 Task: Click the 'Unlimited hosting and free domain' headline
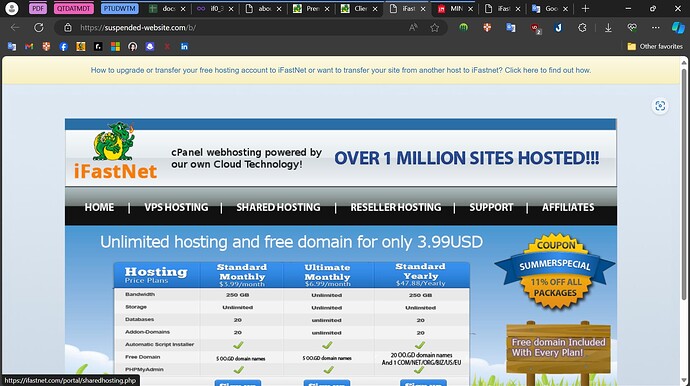click(291, 242)
